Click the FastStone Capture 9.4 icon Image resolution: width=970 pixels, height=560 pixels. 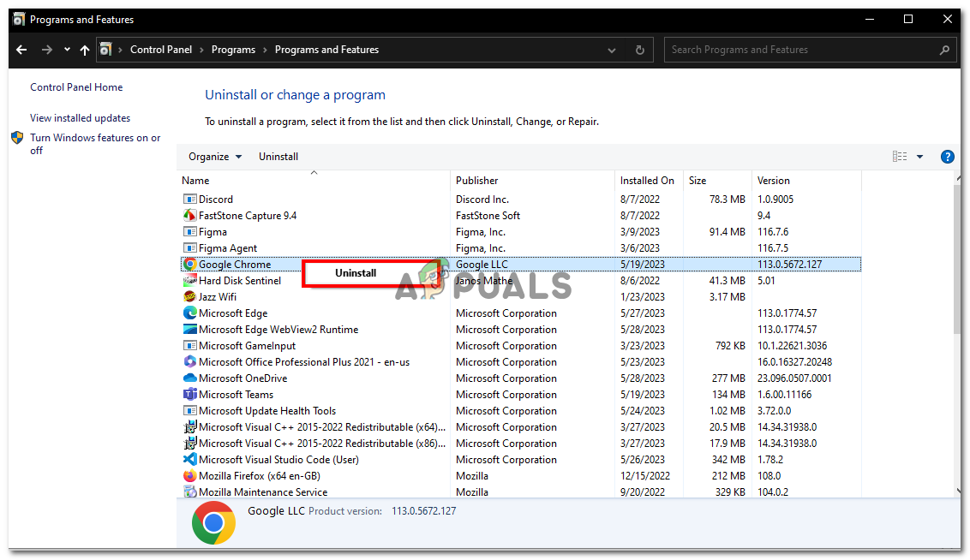[190, 215]
